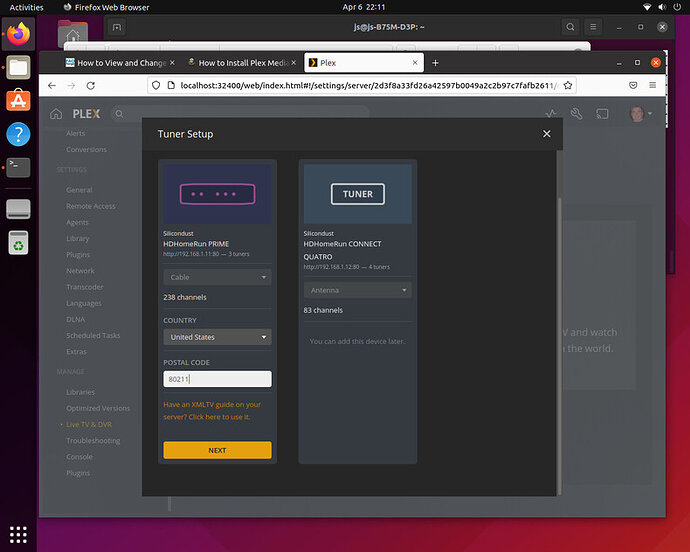Click the terminal window search icon

click(570, 27)
